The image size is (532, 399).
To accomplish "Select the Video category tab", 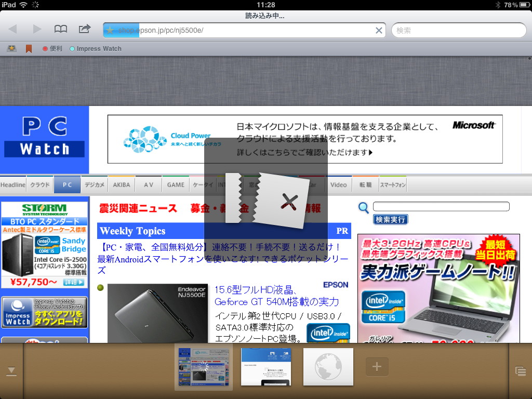I will [x=339, y=184].
